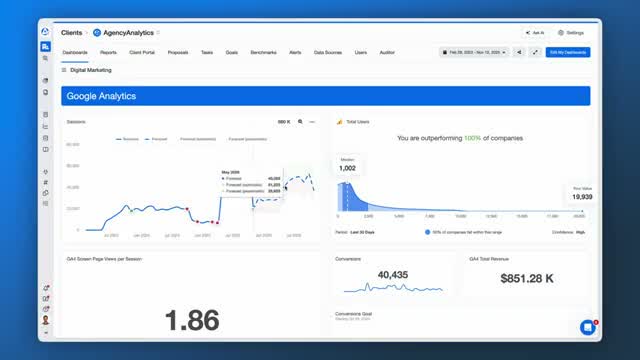The image size is (640, 360).
Task: Click the Clients breadcrumb link
Action: [x=71, y=33]
